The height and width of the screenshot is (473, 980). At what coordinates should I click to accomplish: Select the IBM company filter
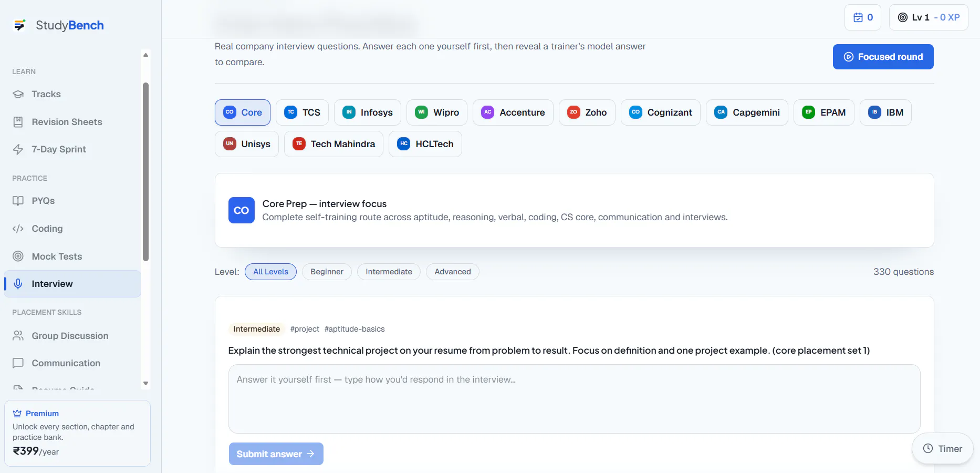(x=885, y=112)
